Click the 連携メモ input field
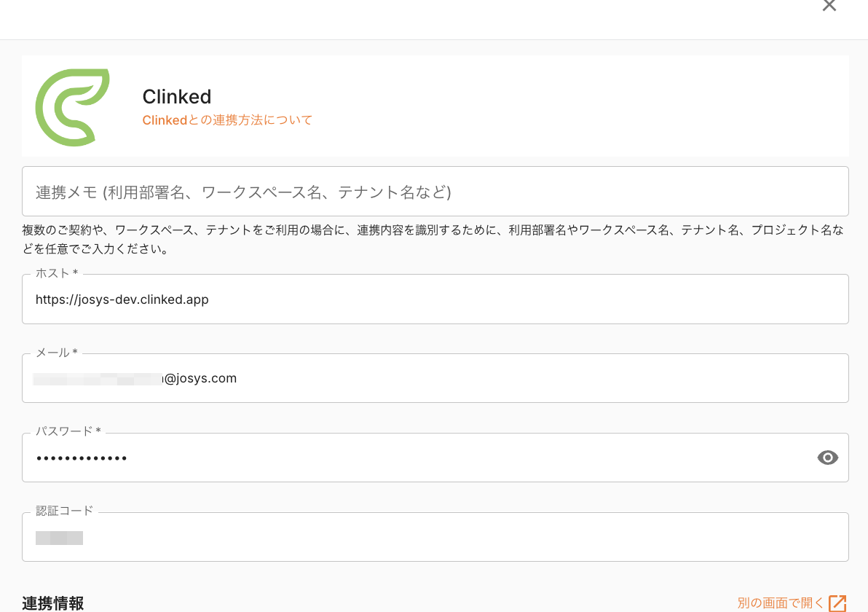The width and height of the screenshot is (868, 612). click(x=435, y=192)
